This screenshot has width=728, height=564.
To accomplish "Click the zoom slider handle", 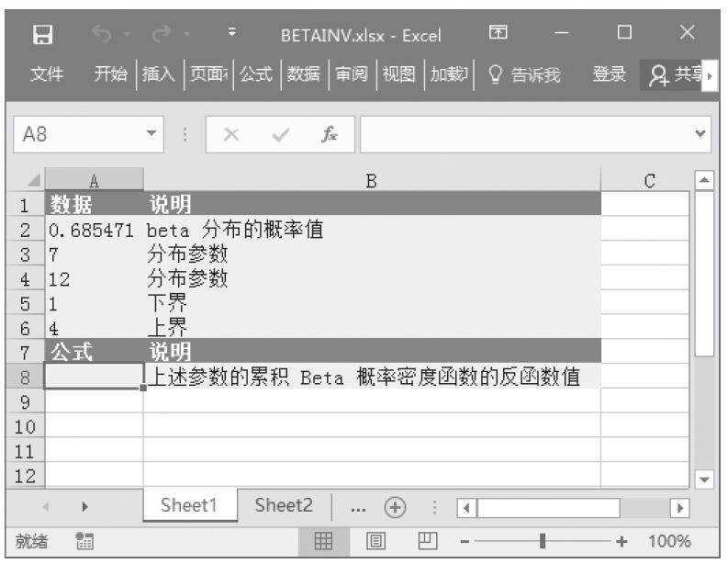I will 545,542.
